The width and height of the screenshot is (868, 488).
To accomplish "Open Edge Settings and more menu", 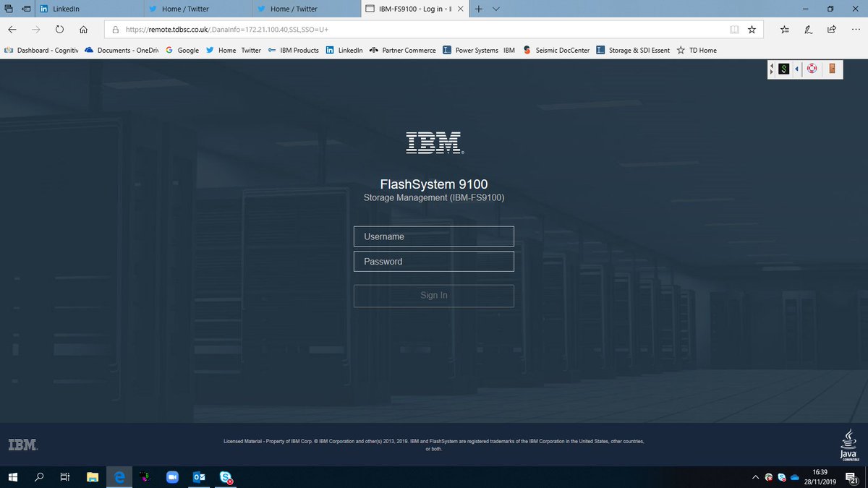I will 855,30.
